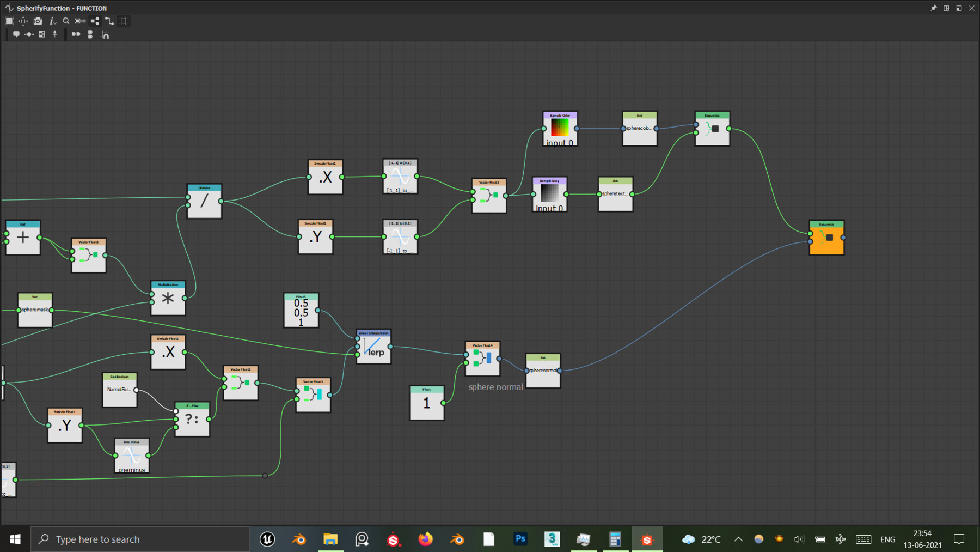Select the magnet alignment icon
Image resolution: width=980 pixels, height=552 pixels.
(105, 34)
